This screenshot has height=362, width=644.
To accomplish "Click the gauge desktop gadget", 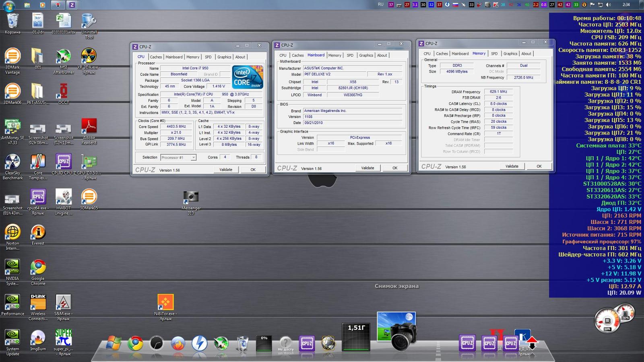I will (615, 317).
